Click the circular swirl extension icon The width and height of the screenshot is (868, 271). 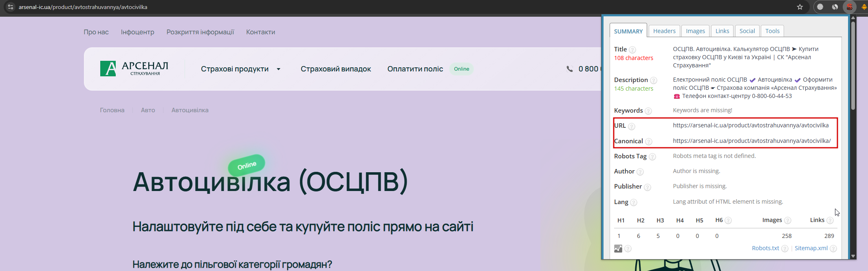click(x=835, y=7)
